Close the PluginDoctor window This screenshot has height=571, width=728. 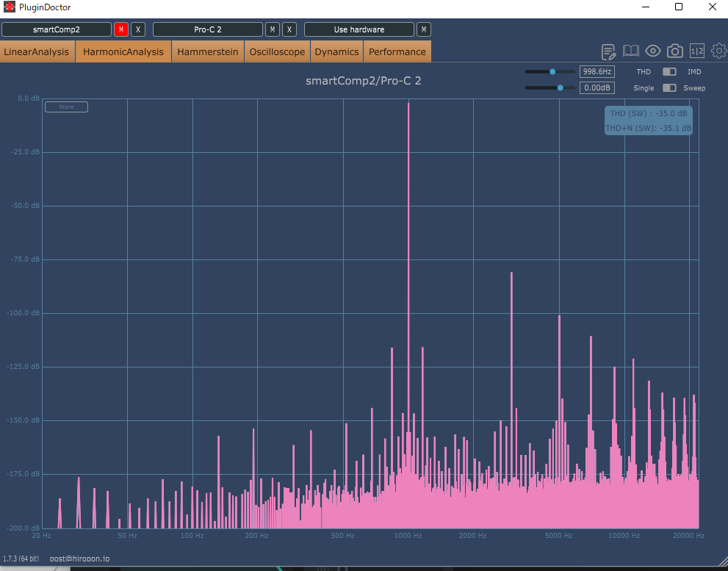[x=713, y=7]
